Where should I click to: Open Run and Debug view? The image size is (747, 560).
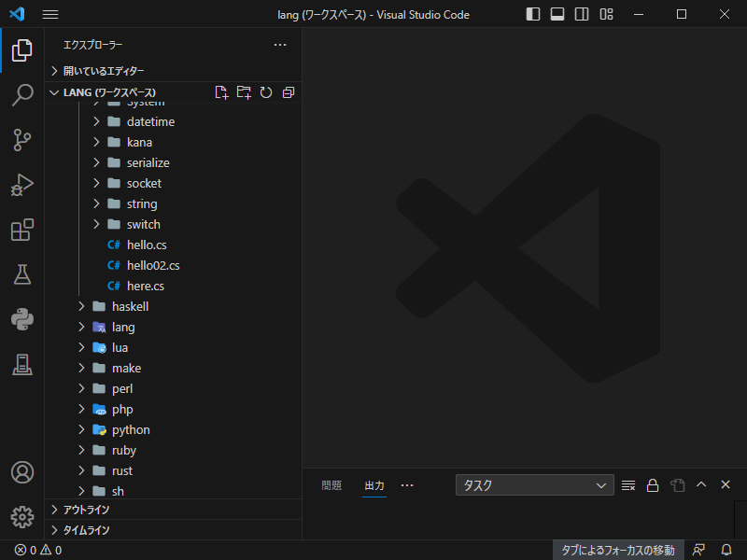tap(21, 185)
